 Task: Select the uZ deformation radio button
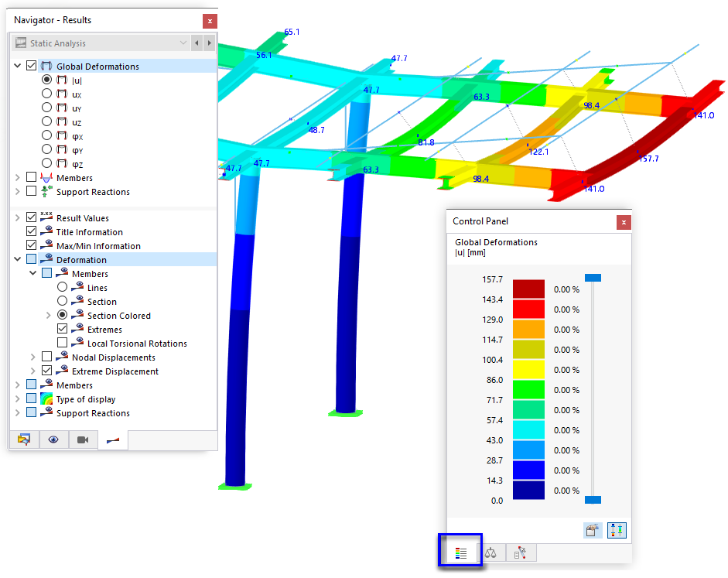pos(46,121)
